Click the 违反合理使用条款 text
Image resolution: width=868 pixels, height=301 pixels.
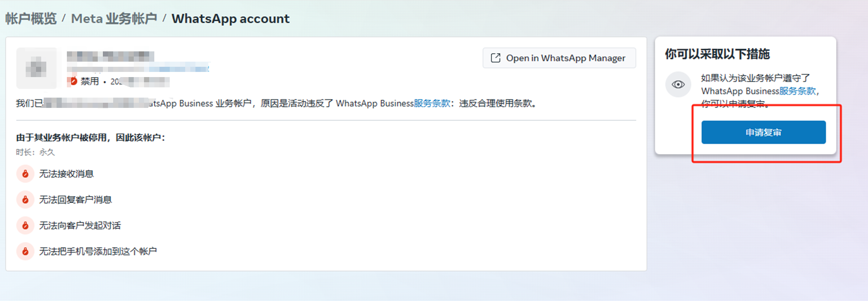point(496,103)
